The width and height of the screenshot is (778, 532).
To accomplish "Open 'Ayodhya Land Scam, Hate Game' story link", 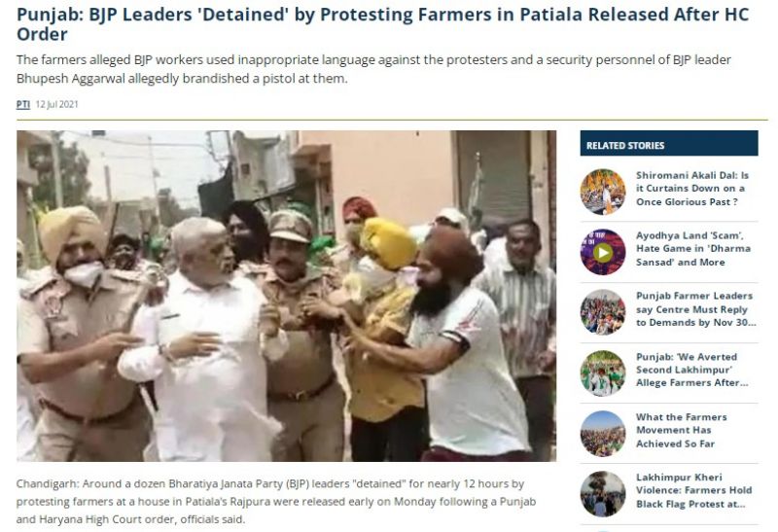I will tap(693, 249).
